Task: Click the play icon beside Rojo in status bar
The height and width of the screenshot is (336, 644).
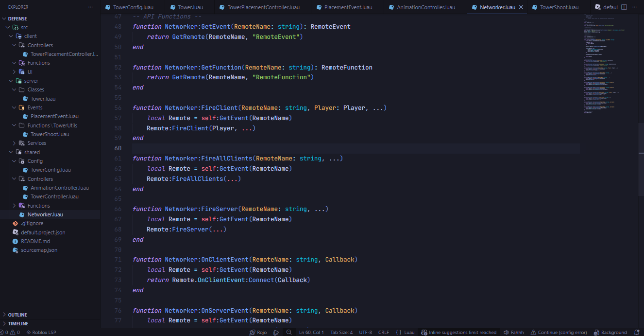Action: click(x=276, y=332)
